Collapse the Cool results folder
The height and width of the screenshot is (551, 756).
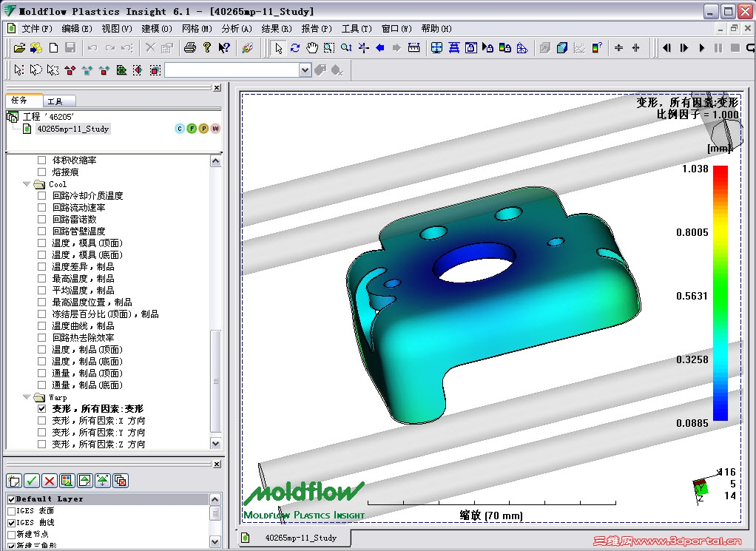27,184
